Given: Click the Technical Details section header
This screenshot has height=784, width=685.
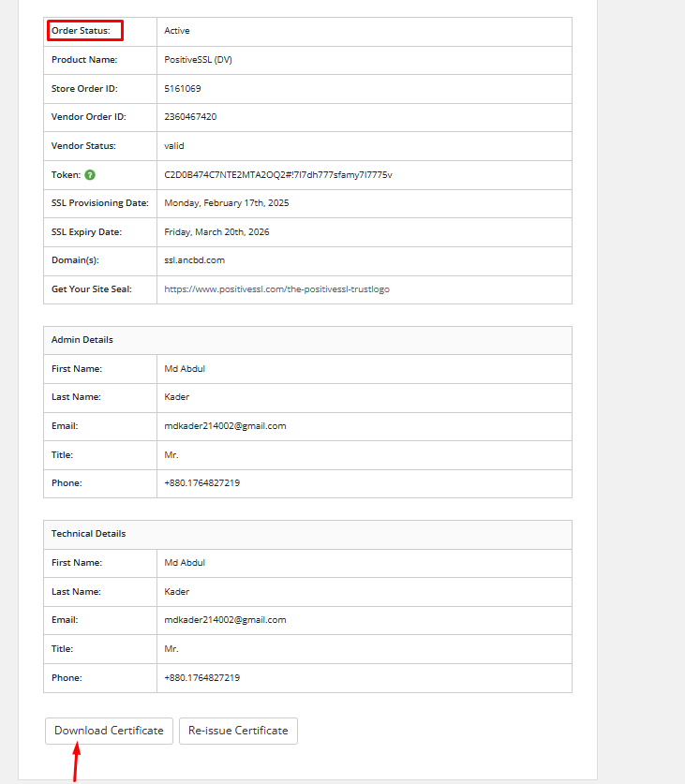Looking at the screenshot, I should point(88,534).
